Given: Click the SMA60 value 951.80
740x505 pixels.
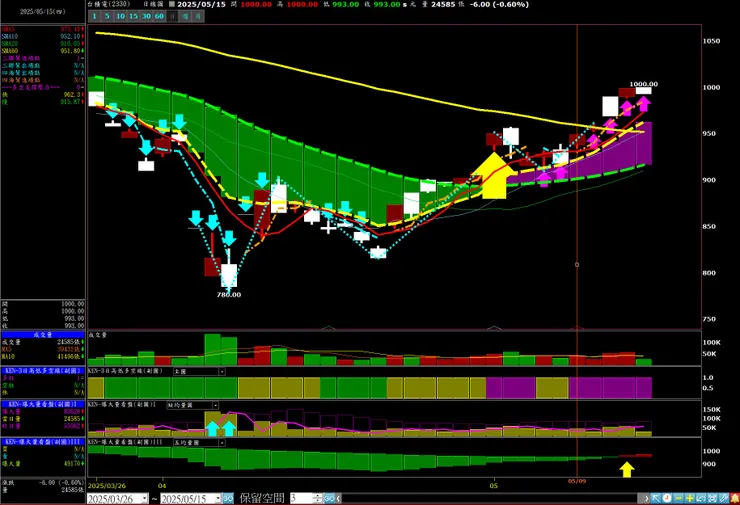Looking at the screenshot, I should pos(70,50).
